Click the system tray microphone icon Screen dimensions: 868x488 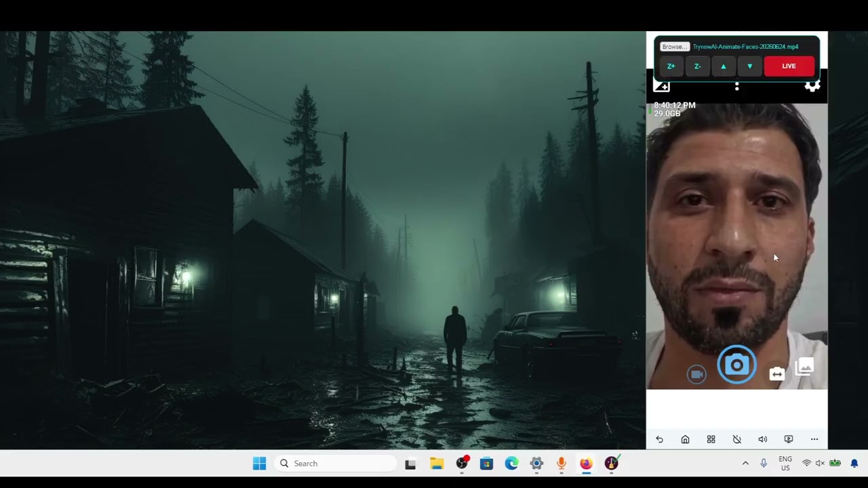764,464
